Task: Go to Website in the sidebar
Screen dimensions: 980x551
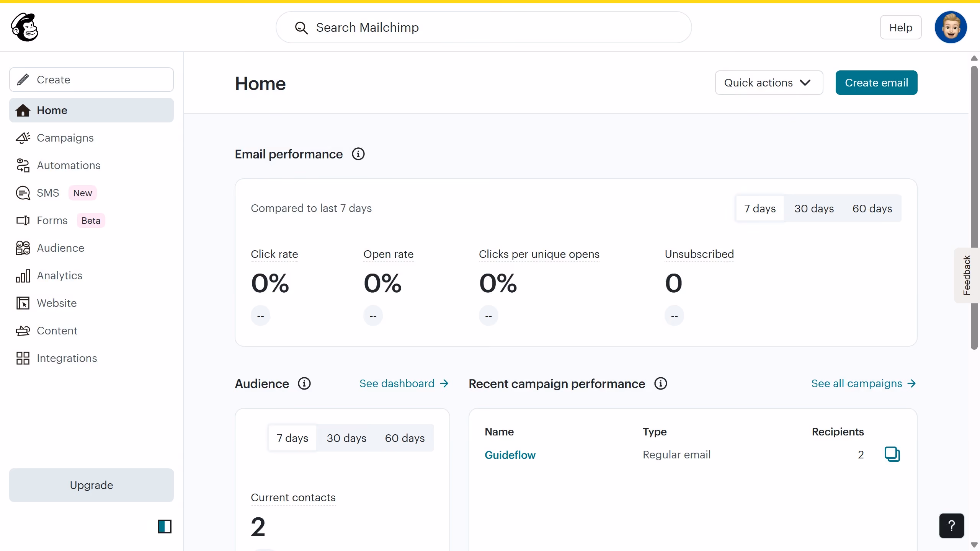Action: [x=91, y=303]
